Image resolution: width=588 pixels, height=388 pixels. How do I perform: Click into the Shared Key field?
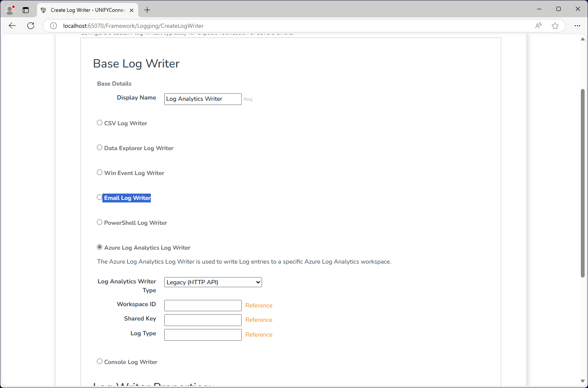point(203,320)
